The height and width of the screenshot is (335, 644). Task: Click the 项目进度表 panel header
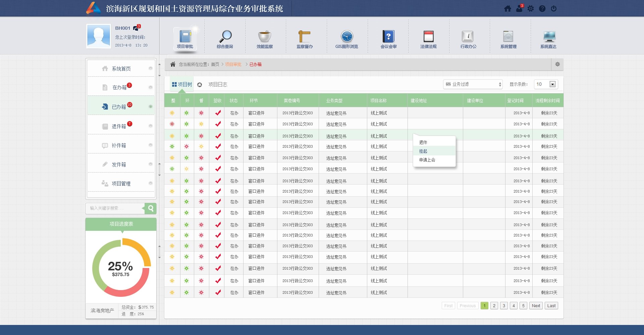coord(121,224)
